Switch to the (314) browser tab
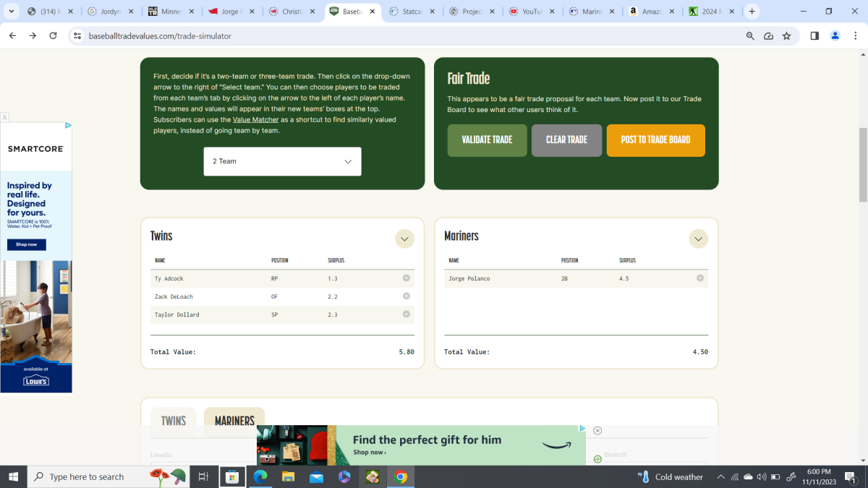This screenshot has height=488, width=868. [50, 12]
